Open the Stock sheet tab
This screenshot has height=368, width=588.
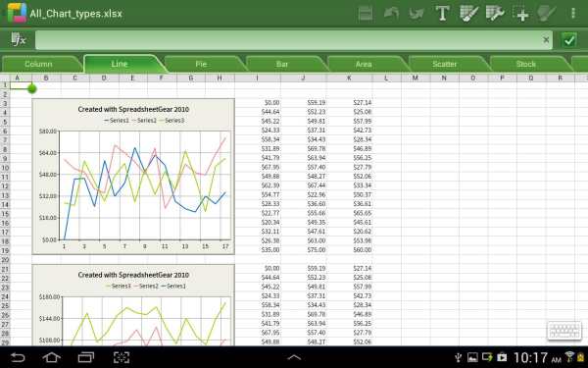pyautogui.click(x=525, y=64)
